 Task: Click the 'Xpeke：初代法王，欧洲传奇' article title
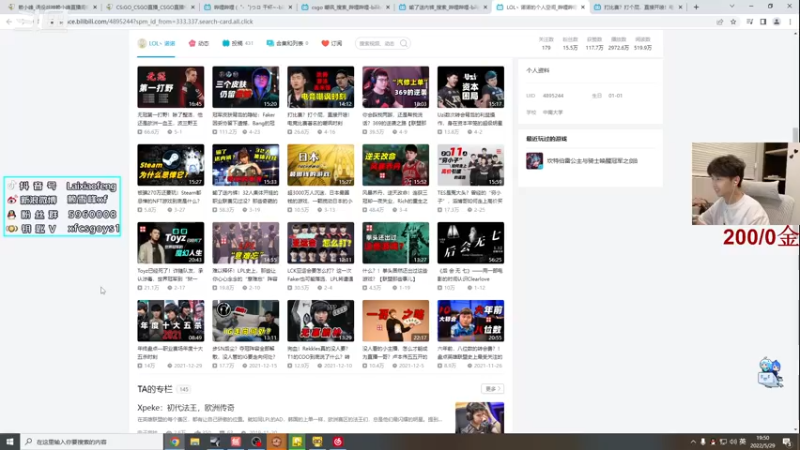click(186, 408)
